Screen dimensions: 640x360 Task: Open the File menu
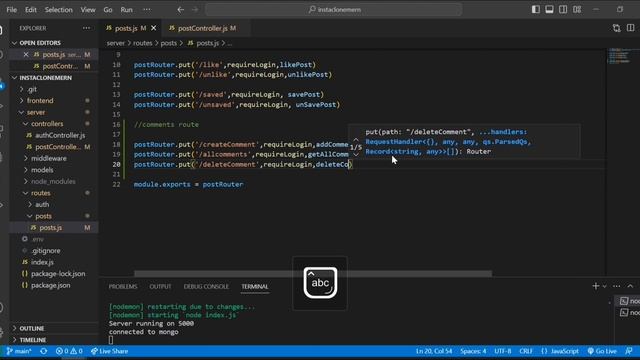coord(11,9)
